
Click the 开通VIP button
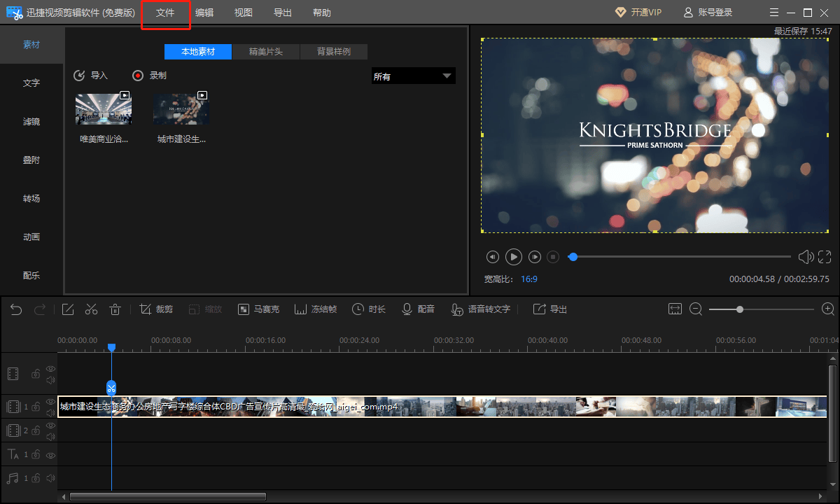(x=638, y=13)
